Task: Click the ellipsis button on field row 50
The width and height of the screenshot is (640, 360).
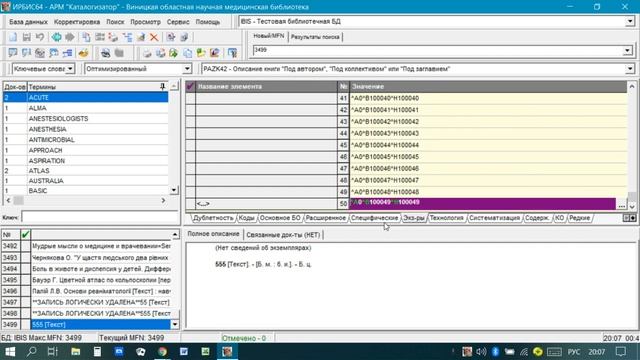Action: point(621,204)
